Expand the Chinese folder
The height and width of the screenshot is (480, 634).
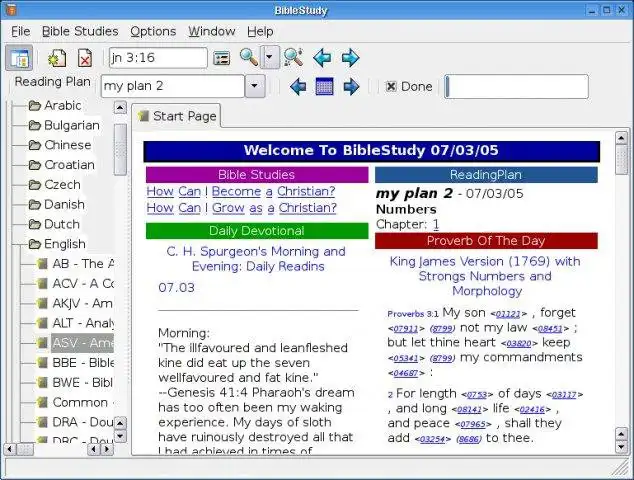pos(60,145)
